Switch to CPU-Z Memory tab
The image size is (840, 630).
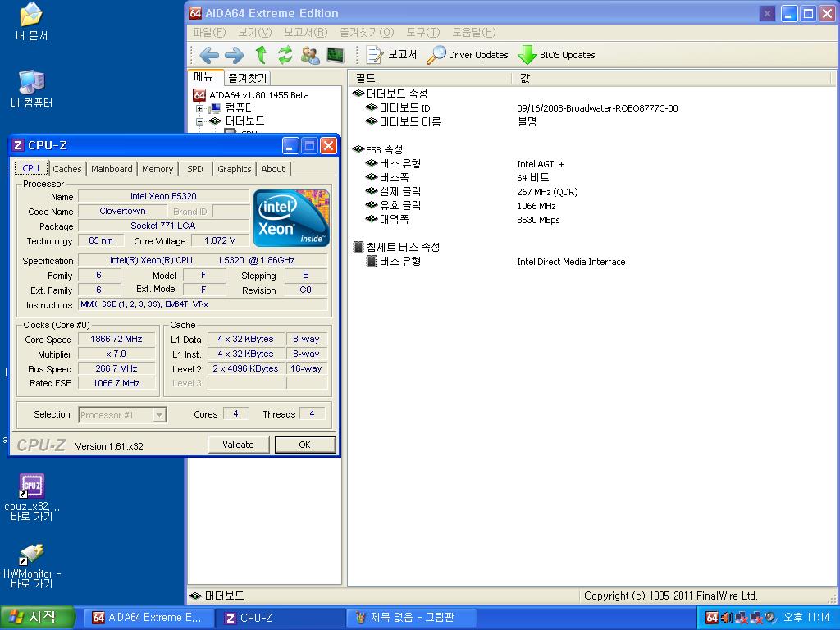coord(157,169)
